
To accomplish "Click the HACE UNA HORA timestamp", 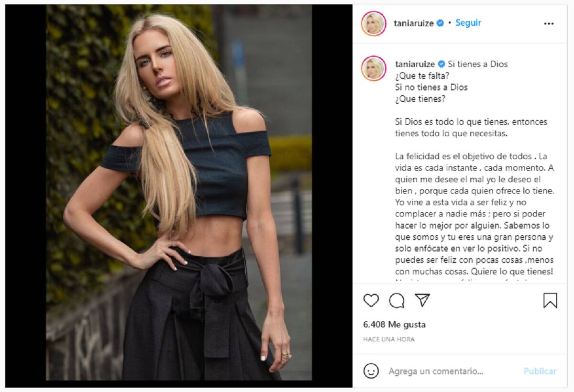I will tap(389, 339).
